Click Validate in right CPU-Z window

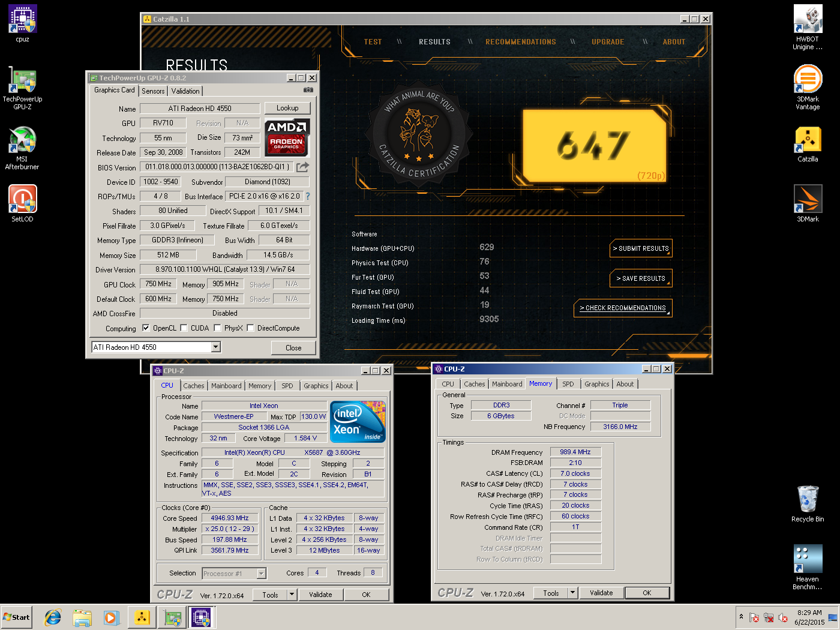click(x=601, y=593)
